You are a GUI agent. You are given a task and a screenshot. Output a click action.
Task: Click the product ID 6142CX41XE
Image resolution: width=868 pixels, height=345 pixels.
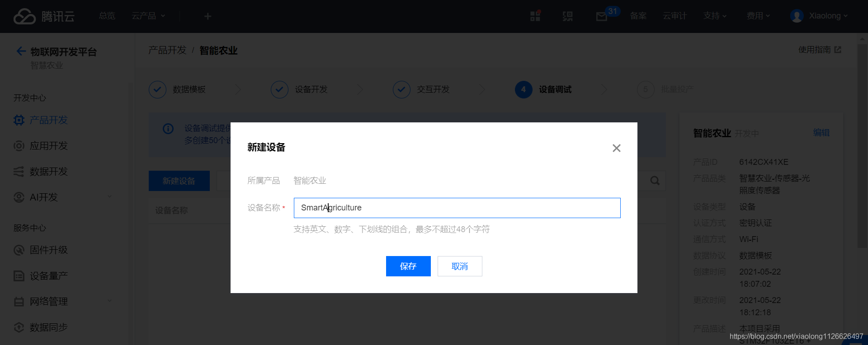[764, 162]
